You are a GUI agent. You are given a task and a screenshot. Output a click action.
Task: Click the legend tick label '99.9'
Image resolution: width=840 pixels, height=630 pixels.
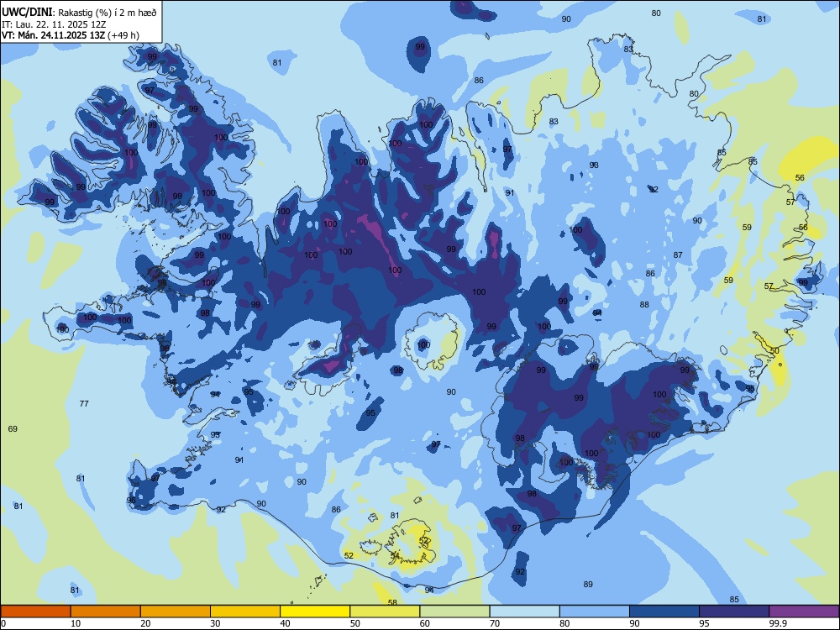click(777, 623)
